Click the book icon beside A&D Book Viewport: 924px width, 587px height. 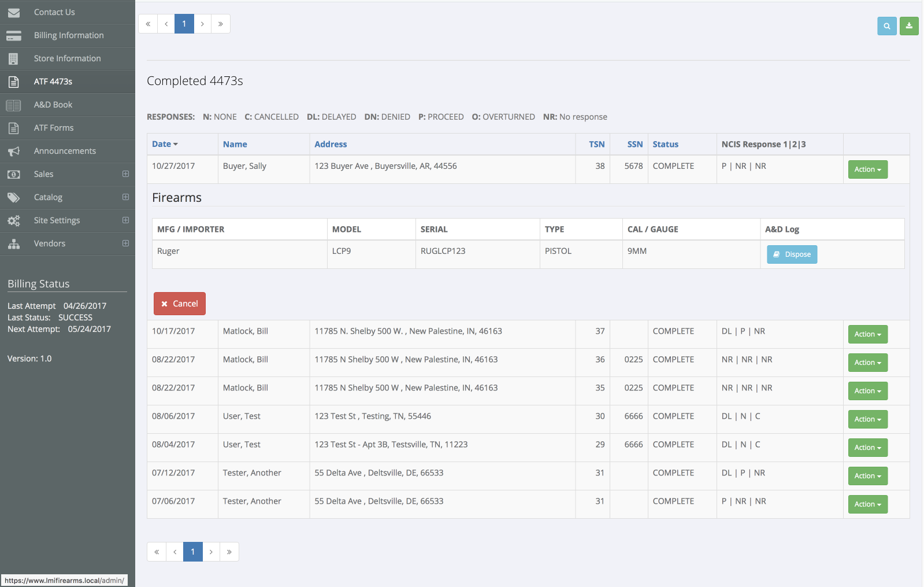(14, 105)
